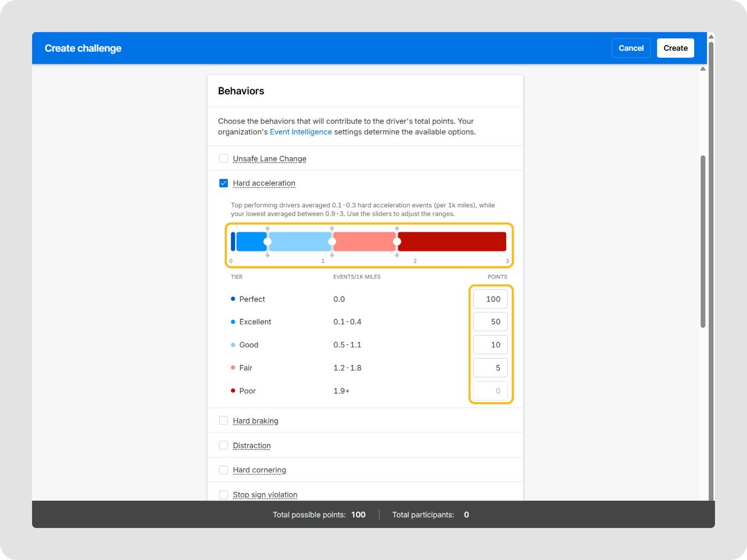
Task: Focus the Good tier points field
Action: 490,345
